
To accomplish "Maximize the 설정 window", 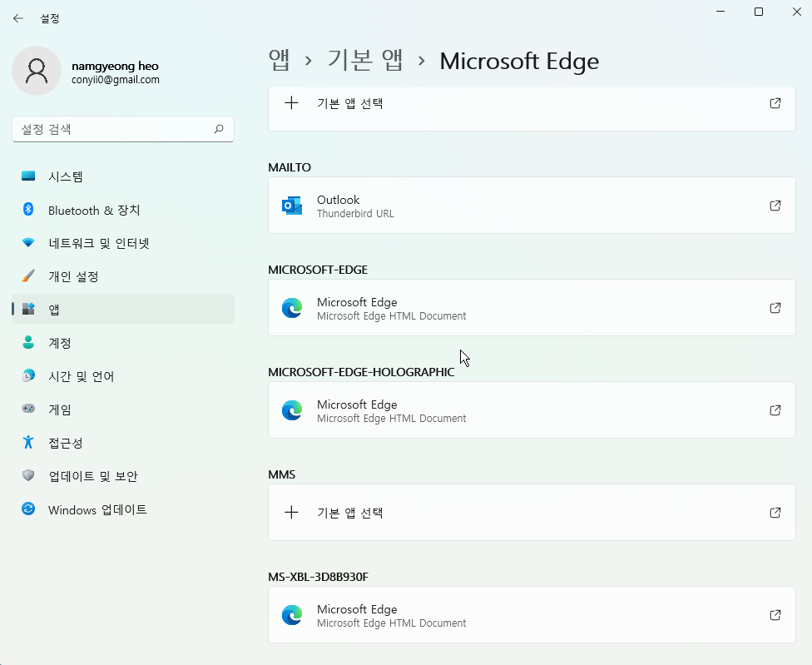I will (x=759, y=12).
